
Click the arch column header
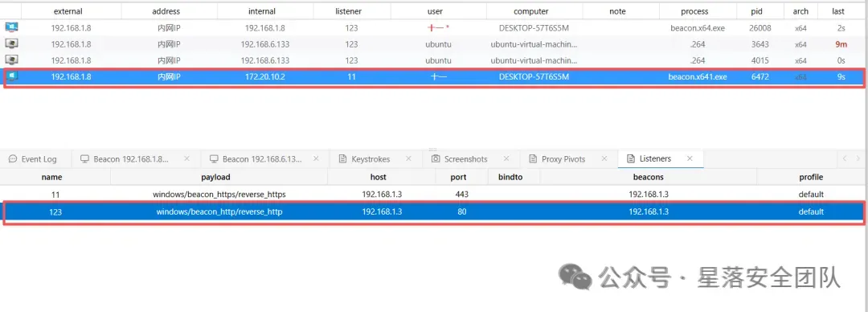800,11
